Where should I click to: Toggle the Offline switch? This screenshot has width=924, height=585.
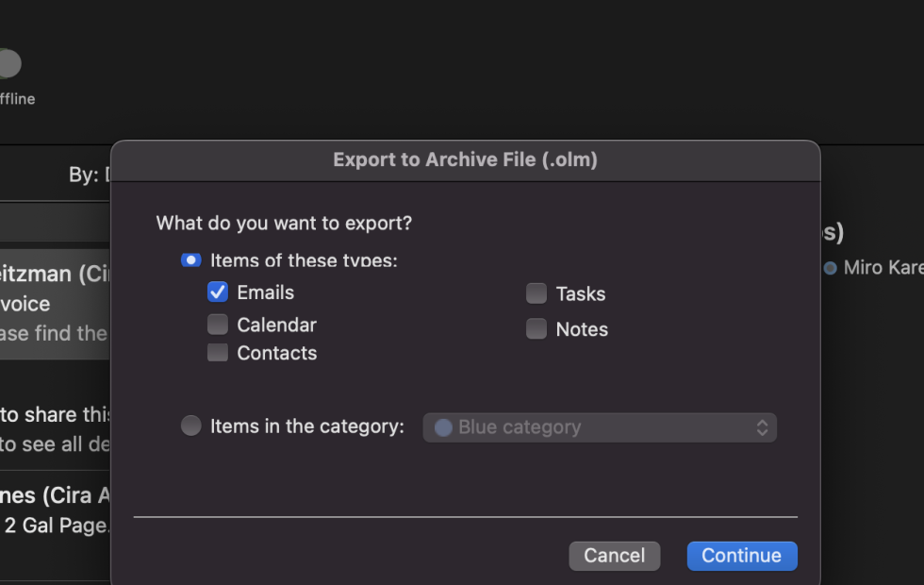coord(8,64)
